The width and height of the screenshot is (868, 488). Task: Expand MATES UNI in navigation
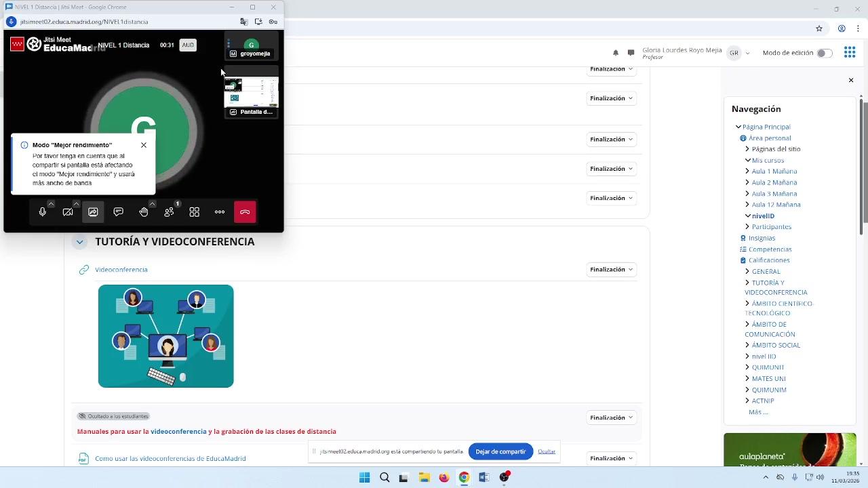[x=747, y=379]
